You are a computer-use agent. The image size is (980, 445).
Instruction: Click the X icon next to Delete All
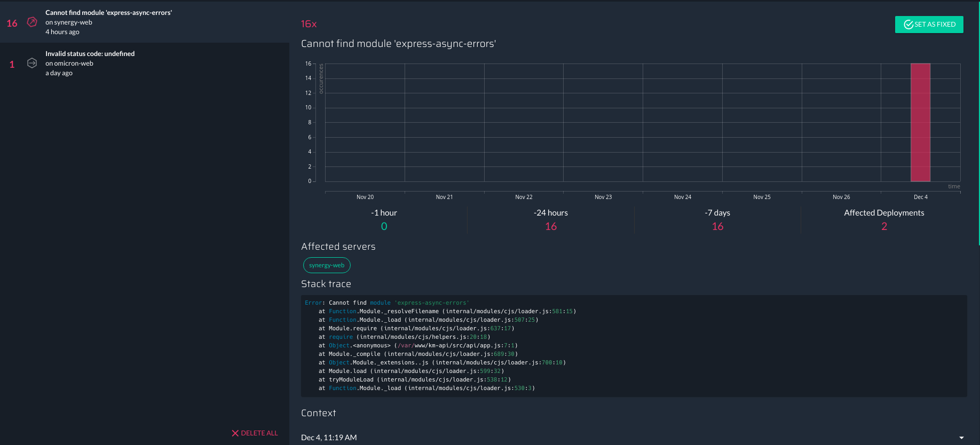(x=235, y=433)
